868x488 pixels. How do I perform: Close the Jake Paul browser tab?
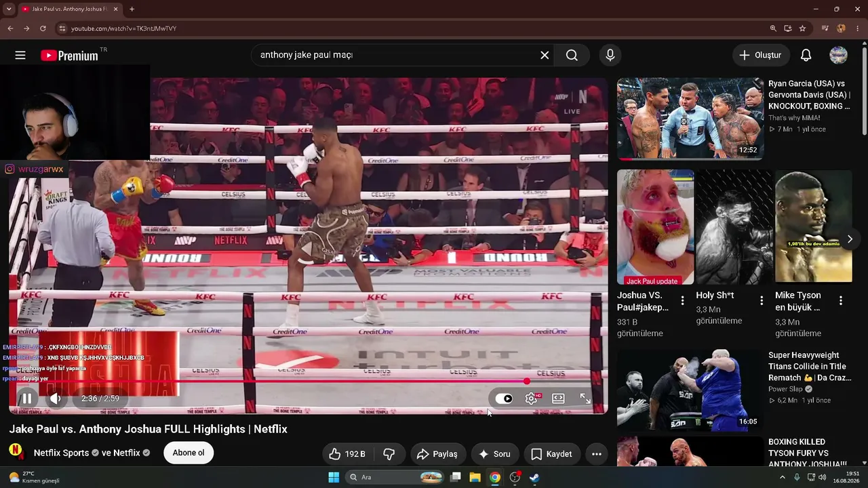point(116,9)
